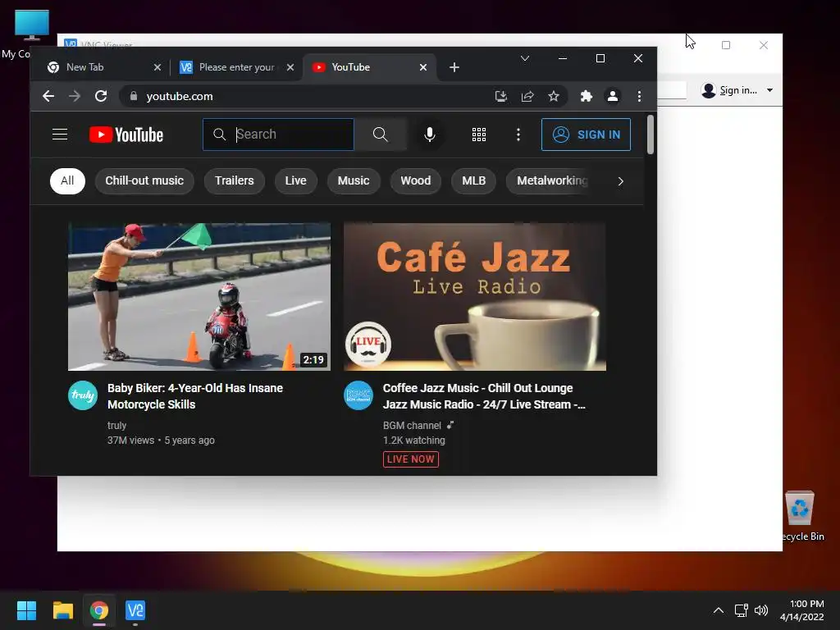Screen dimensions: 840x630
Task: Start voice search with microphone icon
Action: [x=430, y=135]
